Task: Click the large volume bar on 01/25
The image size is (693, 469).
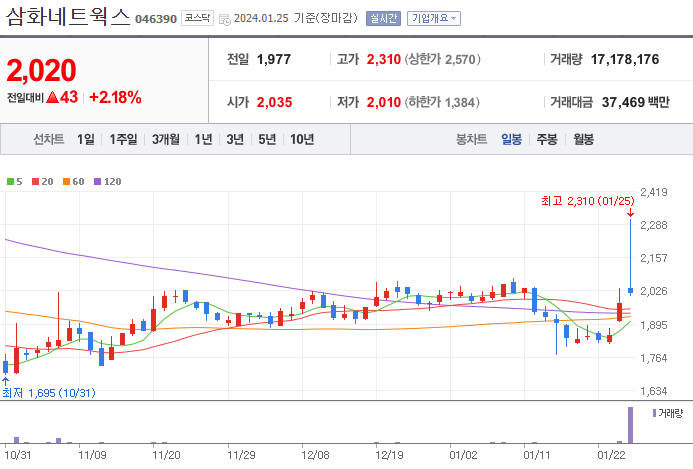Action: coord(630,425)
